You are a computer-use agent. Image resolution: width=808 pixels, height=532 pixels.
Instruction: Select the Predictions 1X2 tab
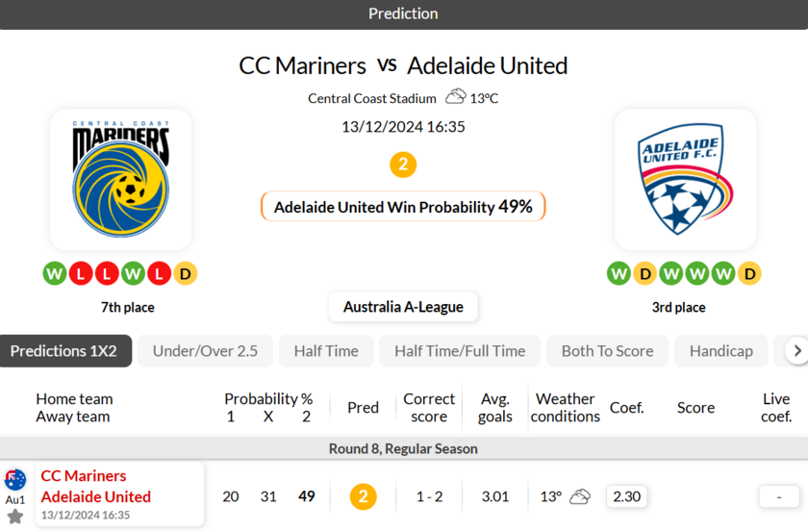click(65, 351)
